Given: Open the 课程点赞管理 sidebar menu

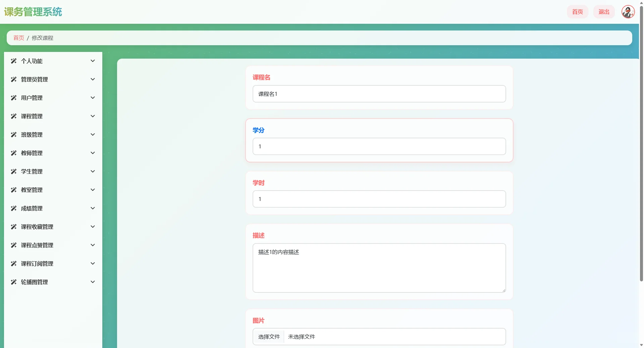Looking at the screenshot, I should pyautogui.click(x=53, y=245).
